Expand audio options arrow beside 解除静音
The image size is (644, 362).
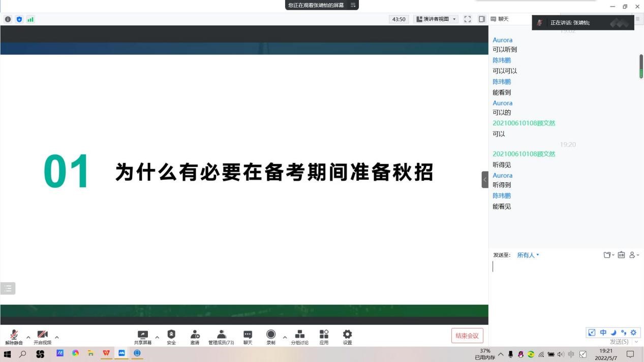28,337
